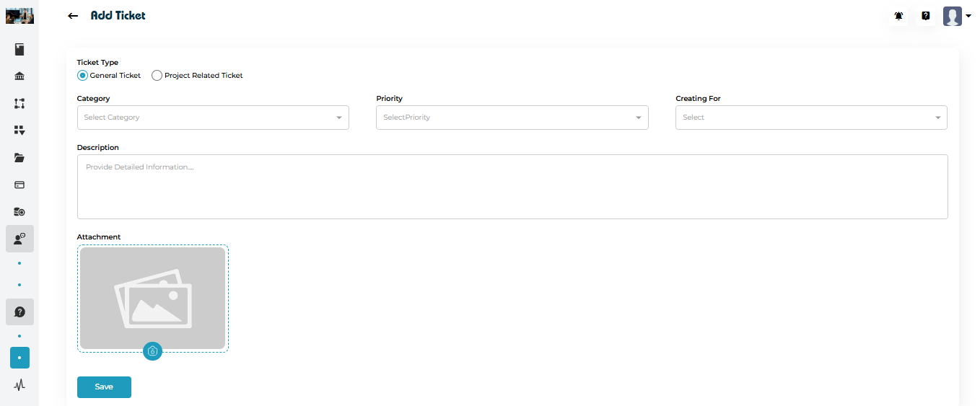The width and height of the screenshot is (980, 406).
Task: Open the user support icon in sidebar
Action: click(x=19, y=239)
